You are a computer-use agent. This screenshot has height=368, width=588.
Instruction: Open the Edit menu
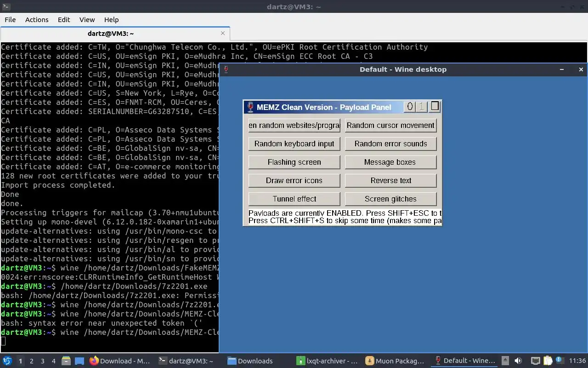point(64,19)
